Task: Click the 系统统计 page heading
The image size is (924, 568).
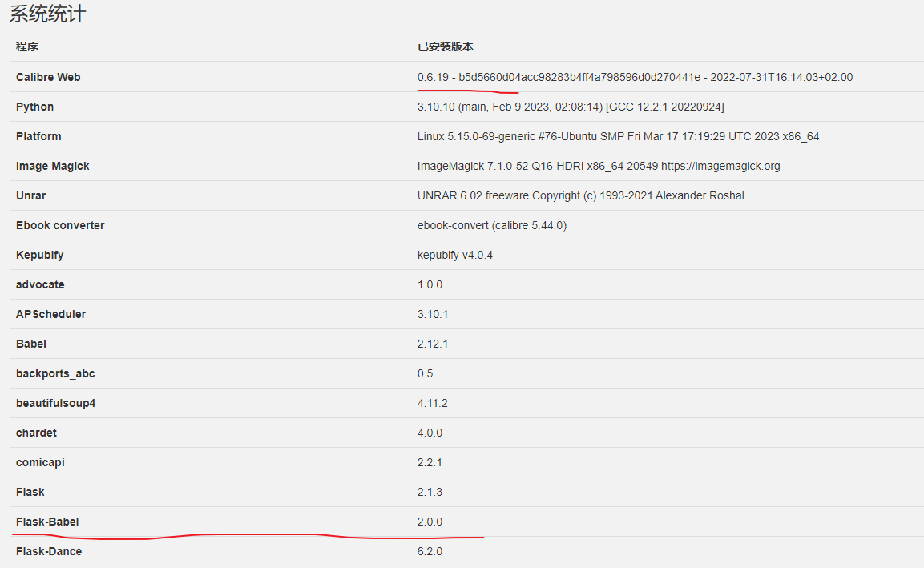Action: tap(48, 14)
